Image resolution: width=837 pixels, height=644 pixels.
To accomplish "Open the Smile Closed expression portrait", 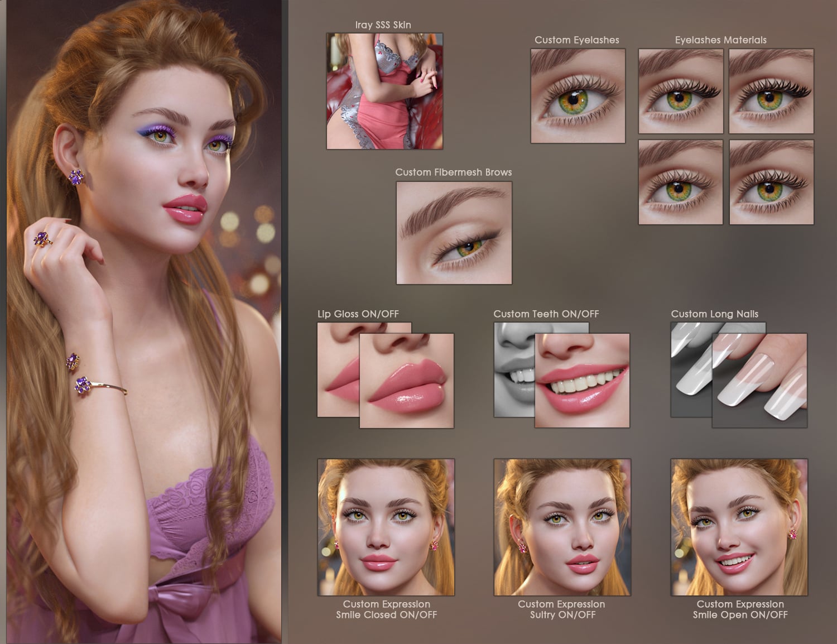I will [x=386, y=527].
